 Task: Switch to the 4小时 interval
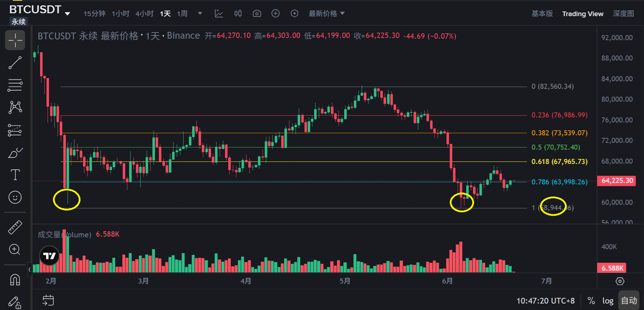click(144, 13)
